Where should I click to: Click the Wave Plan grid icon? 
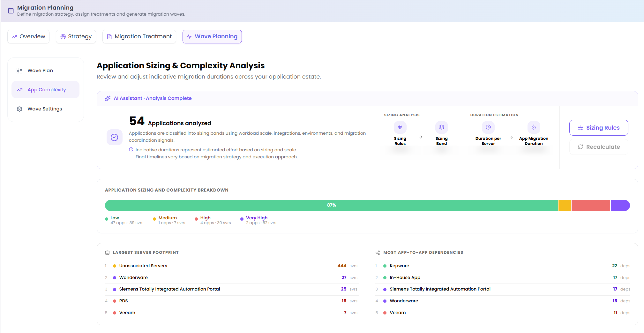pos(19,71)
